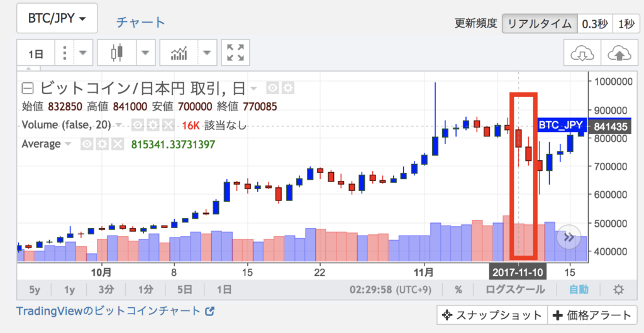Click the 価格アラート button

592,315
